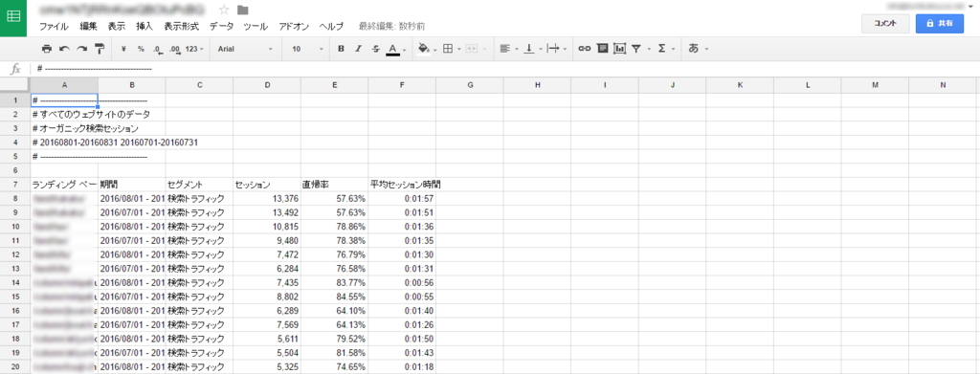Toggle bold formatting
Viewport: 980px width, 374px height.
pyautogui.click(x=341, y=49)
